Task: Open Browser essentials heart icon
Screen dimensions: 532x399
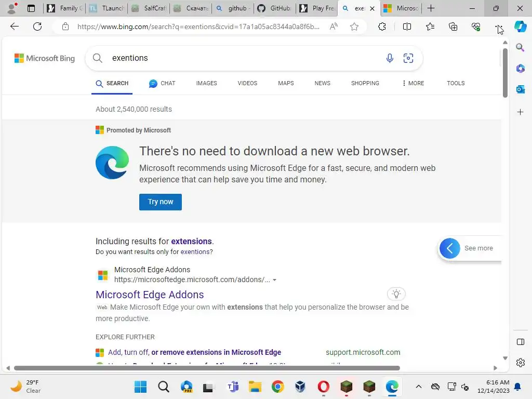Action: coord(476,26)
